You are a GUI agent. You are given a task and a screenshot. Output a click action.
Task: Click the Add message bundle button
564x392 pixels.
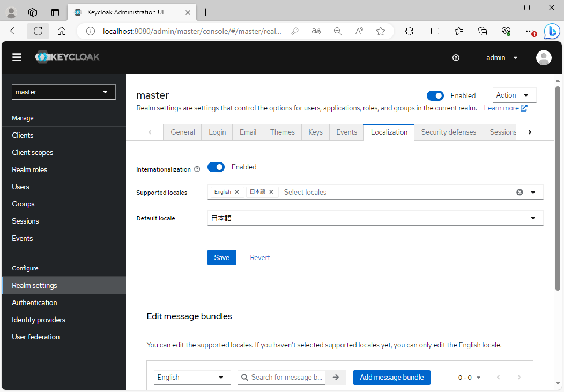click(392, 378)
